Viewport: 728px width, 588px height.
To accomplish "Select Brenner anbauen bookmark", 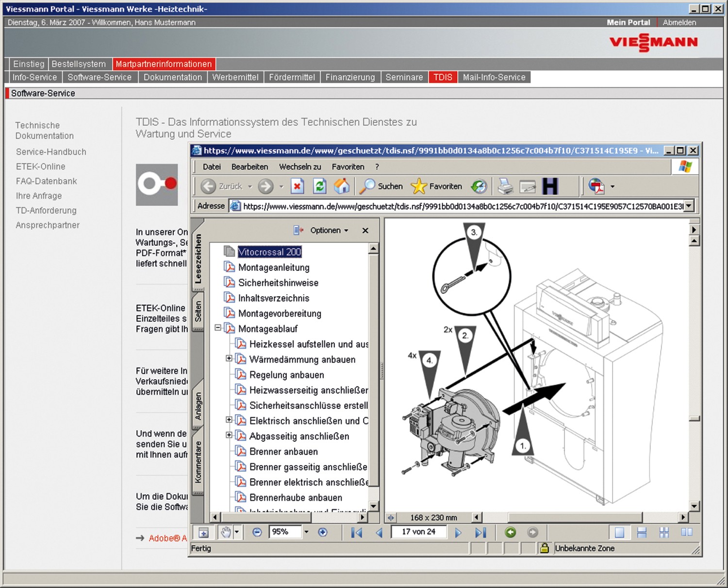I will 283,451.
